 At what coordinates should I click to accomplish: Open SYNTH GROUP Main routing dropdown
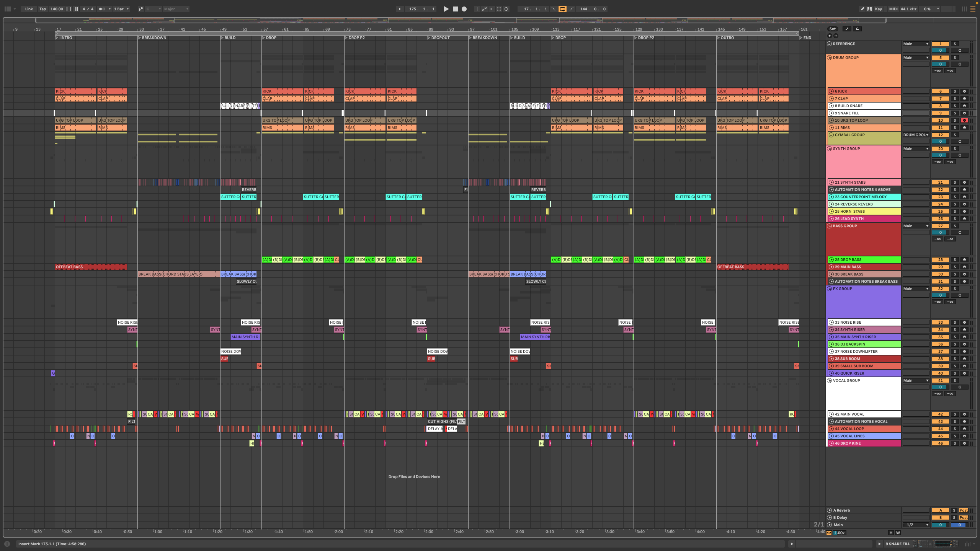pyautogui.click(x=916, y=149)
